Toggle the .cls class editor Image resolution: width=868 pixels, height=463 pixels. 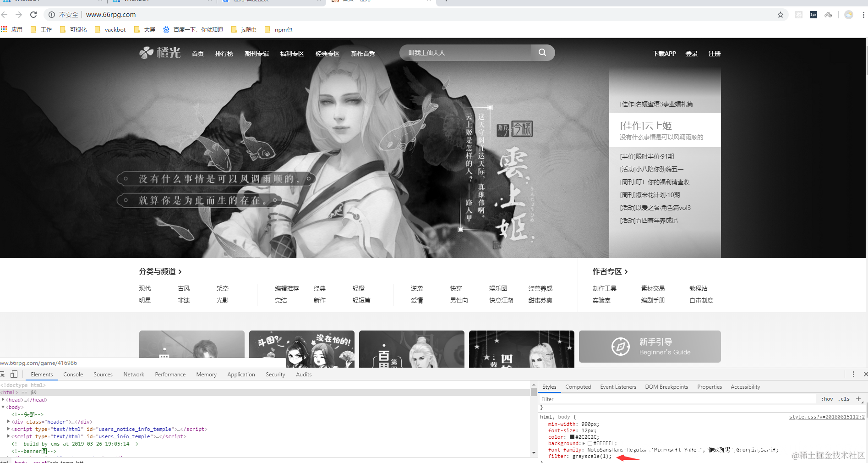click(844, 399)
